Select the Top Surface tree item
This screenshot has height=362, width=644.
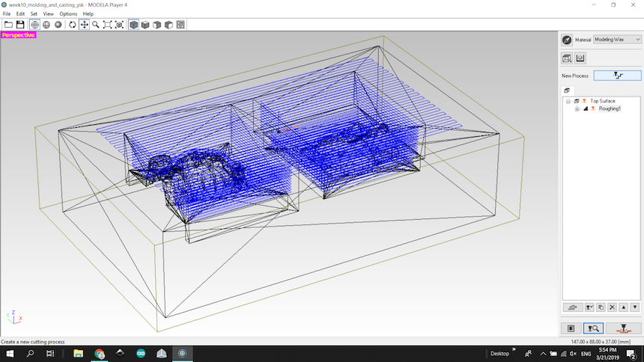tap(603, 101)
